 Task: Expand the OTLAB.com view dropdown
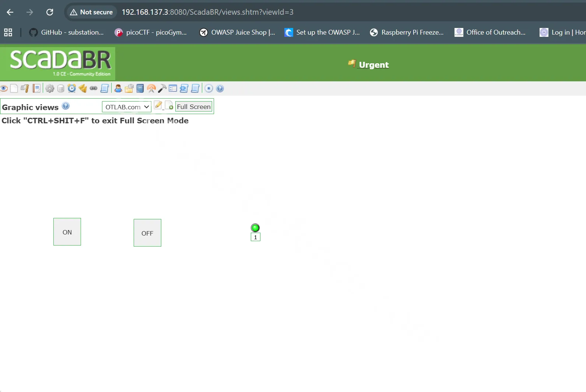coord(127,107)
